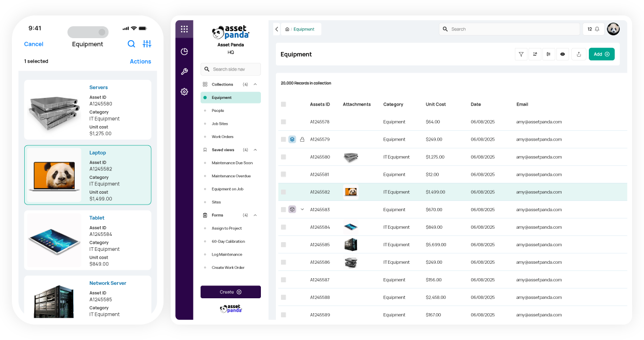644x340 pixels.
Task: Check the checkbox on row A1245580
Action: coord(283,157)
